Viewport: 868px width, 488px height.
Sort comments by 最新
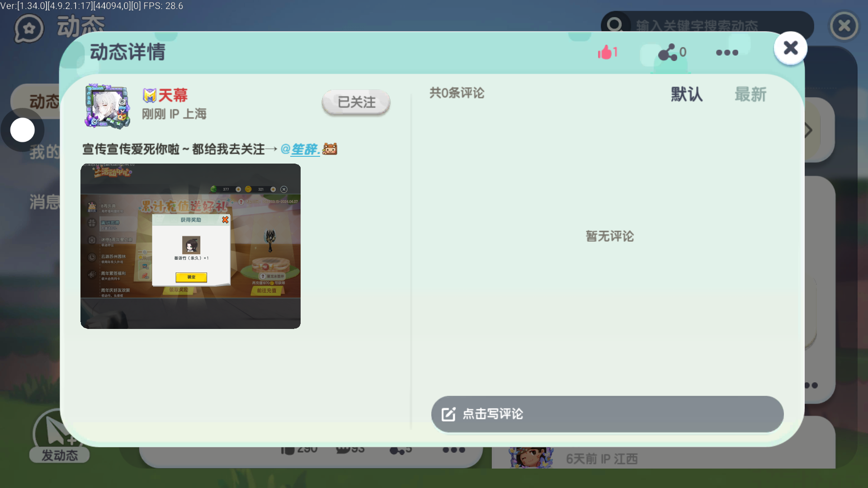750,94
